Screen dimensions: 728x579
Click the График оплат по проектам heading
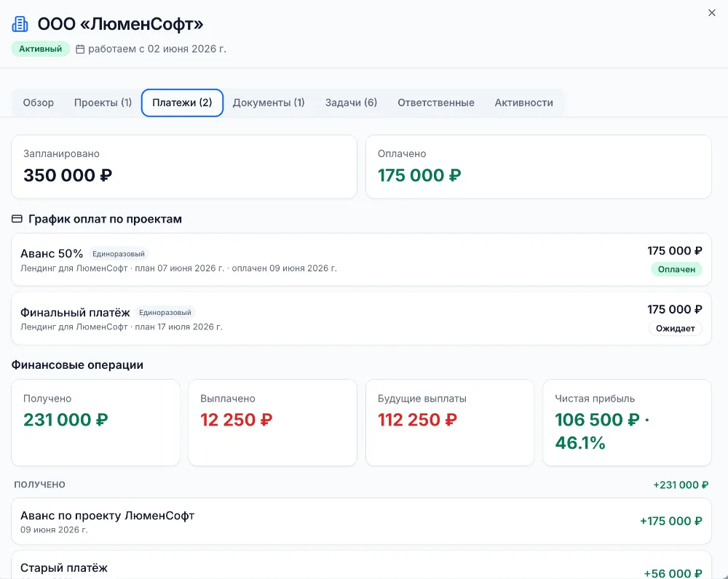pos(105,219)
